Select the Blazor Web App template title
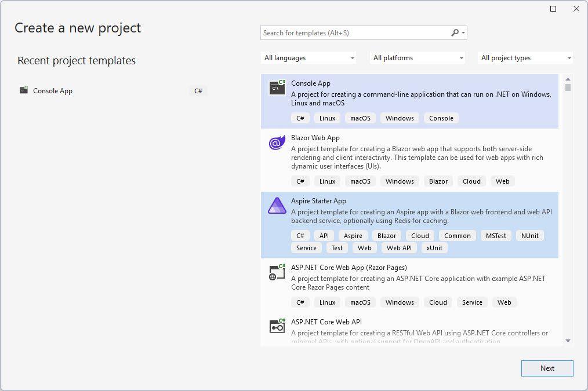Image resolution: width=588 pixels, height=391 pixels. click(x=315, y=138)
